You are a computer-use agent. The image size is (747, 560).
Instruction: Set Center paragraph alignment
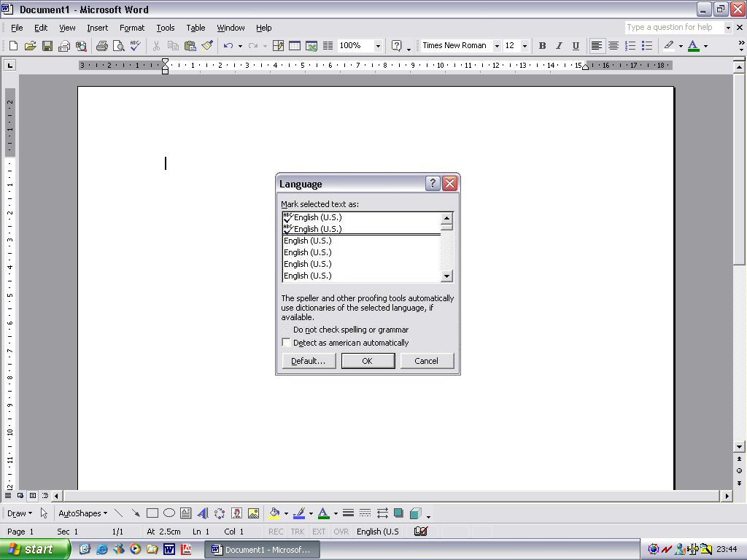click(x=613, y=46)
